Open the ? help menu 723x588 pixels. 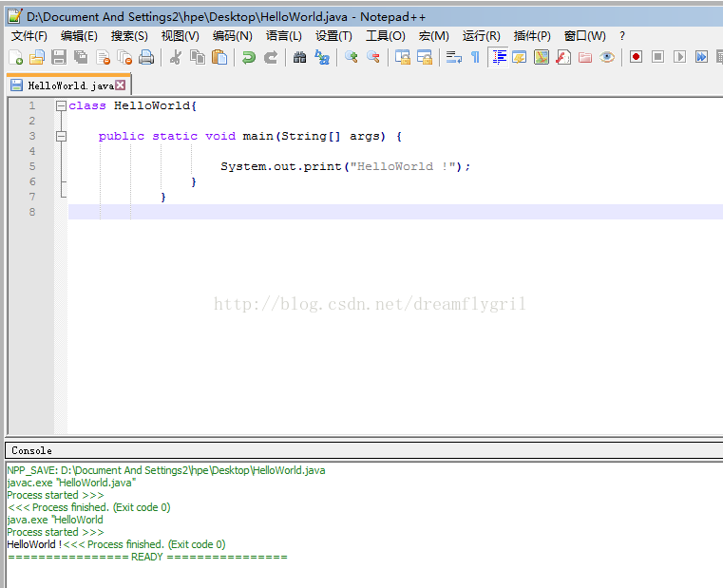click(x=622, y=36)
